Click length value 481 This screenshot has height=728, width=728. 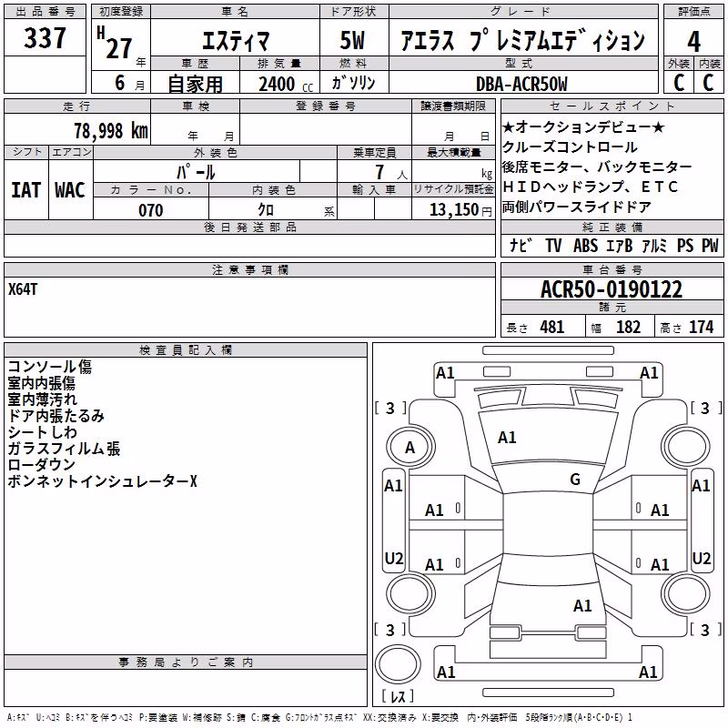point(552,328)
